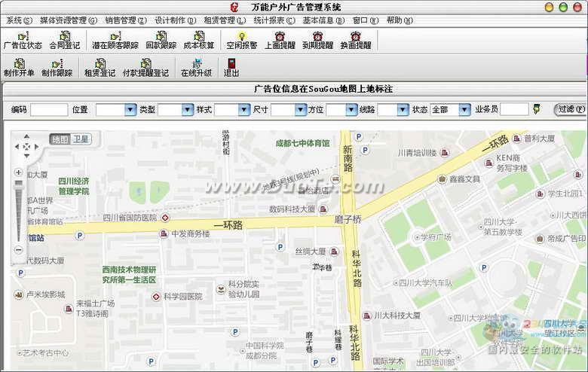Open 到期提醒 expiry reminder
This screenshot has height=372, width=588.
click(x=318, y=41)
